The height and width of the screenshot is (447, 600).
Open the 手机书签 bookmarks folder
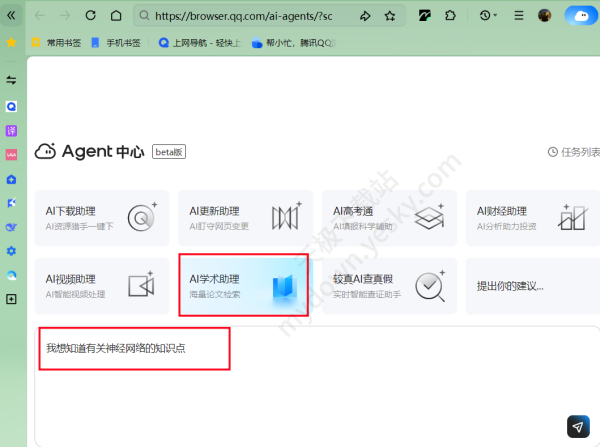[x=116, y=43]
